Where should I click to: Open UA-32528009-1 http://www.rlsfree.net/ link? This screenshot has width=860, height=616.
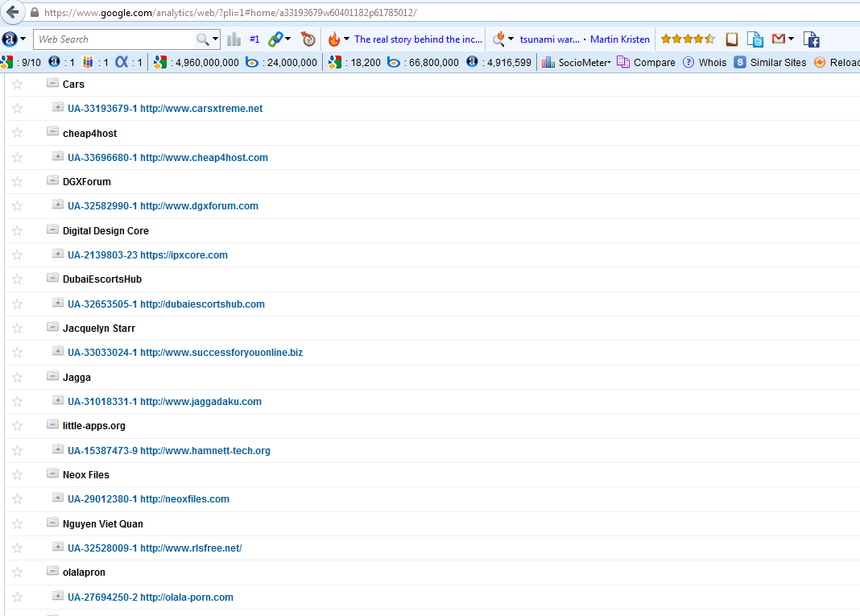(x=155, y=548)
